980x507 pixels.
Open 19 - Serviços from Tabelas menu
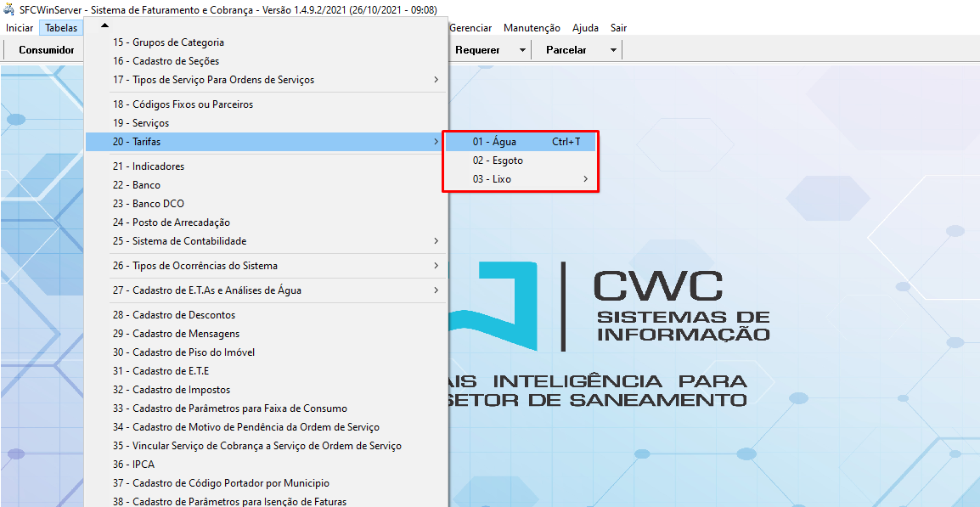click(x=140, y=123)
